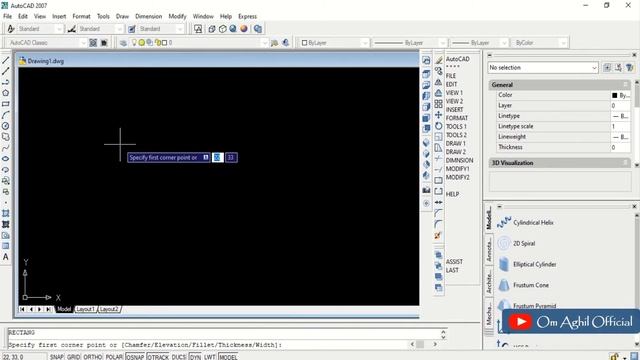The width and height of the screenshot is (640, 360).
Task: Select the Array modify tool
Action: coord(439,104)
